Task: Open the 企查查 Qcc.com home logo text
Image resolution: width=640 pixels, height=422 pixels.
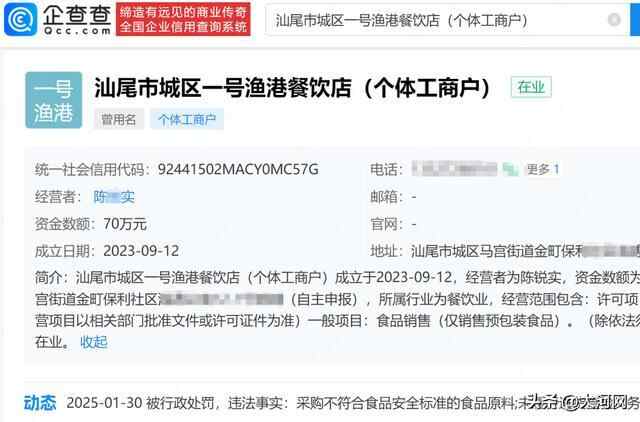Action: (x=77, y=20)
